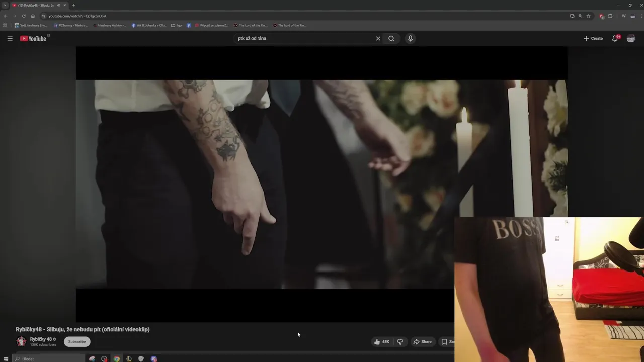Open the Chrome three-dot menu
The width and height of the screenshot is (644, 362).
click(641, 16)
